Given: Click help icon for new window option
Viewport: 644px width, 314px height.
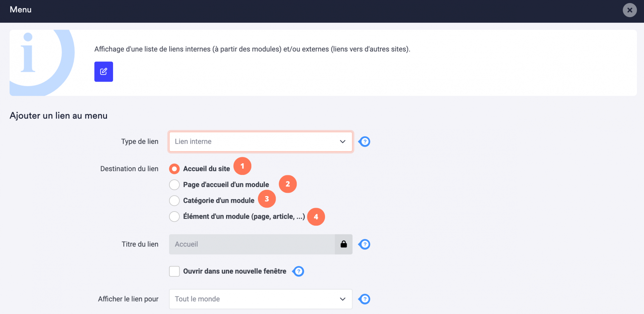Looking at the screenshot, I should click(298, 271).
